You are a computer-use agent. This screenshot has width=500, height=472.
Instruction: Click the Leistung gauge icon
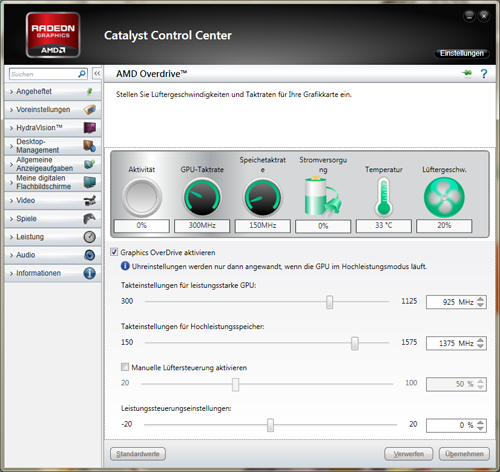click(x=89, y=237)
